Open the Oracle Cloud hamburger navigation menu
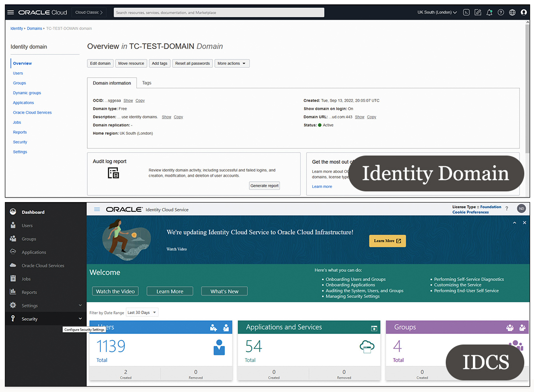The width and height of the screenshot is (534, 392). tap(11, 12)
